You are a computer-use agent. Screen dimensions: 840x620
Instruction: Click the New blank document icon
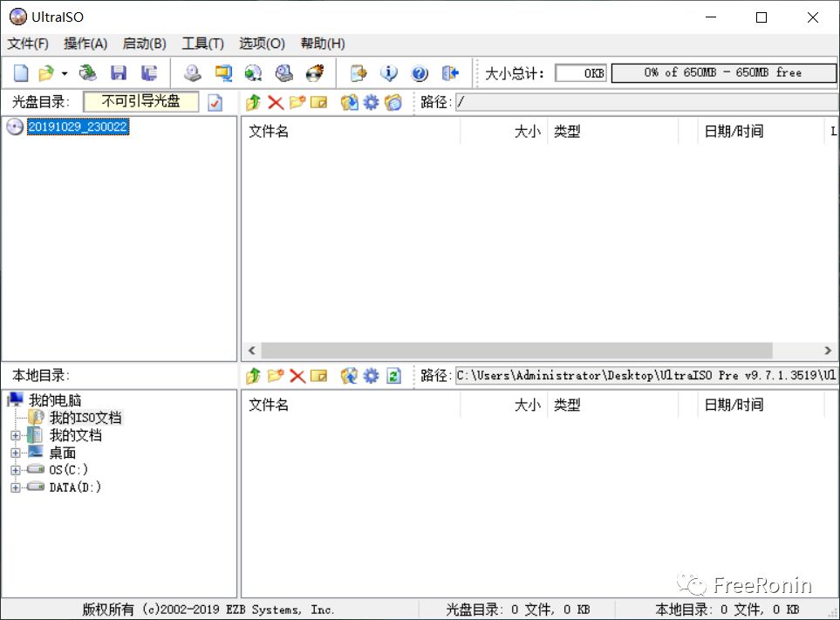[x=21, y=73]
